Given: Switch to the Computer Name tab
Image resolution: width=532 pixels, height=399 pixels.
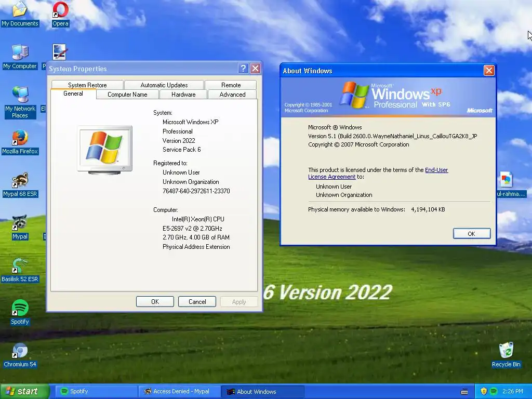Looking at the screenshot, I should point(127,95).
